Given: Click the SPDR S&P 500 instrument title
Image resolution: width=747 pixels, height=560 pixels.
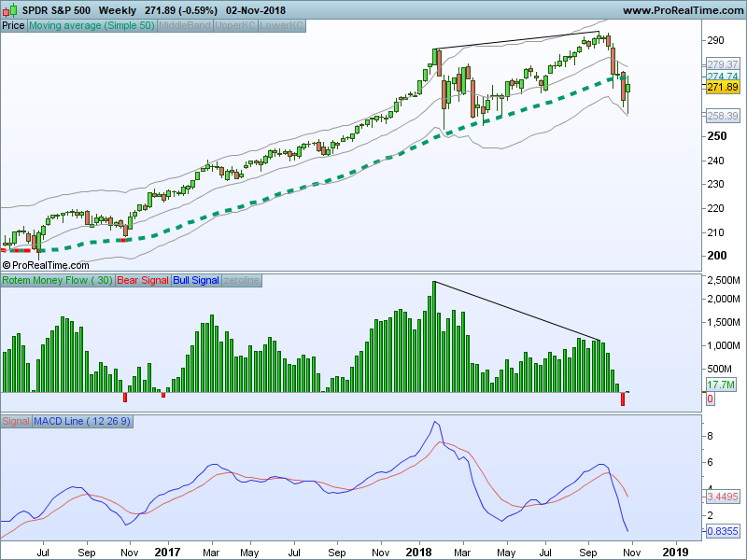Looking at the screenshot, I should (x=56, y=10).
